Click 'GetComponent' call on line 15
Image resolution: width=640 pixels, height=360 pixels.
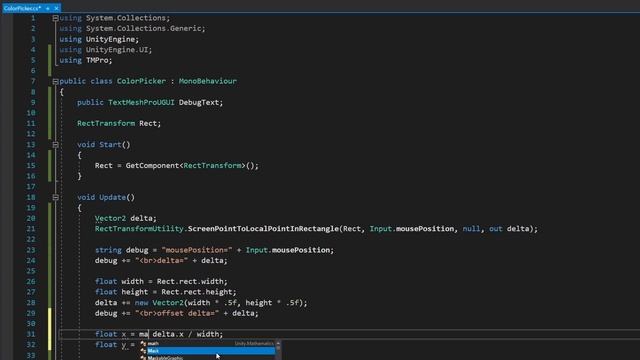152,166
